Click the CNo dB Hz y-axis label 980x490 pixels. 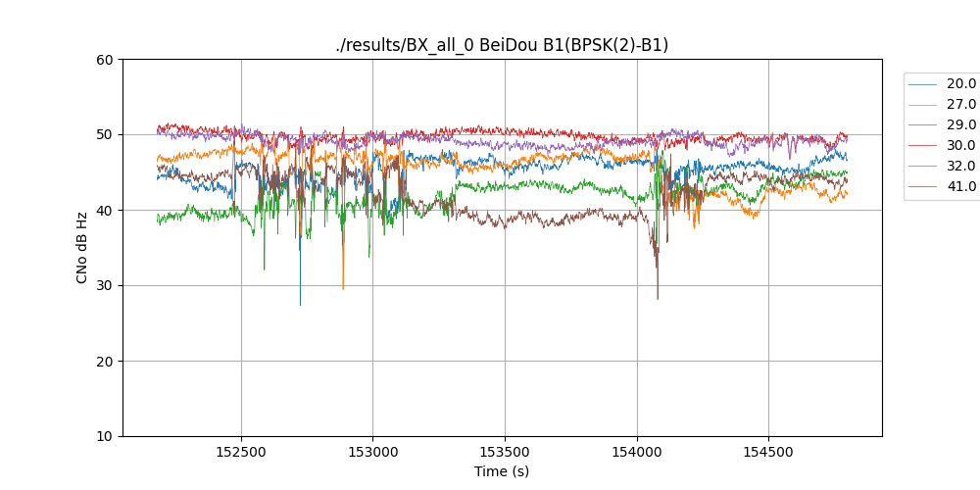82,248
